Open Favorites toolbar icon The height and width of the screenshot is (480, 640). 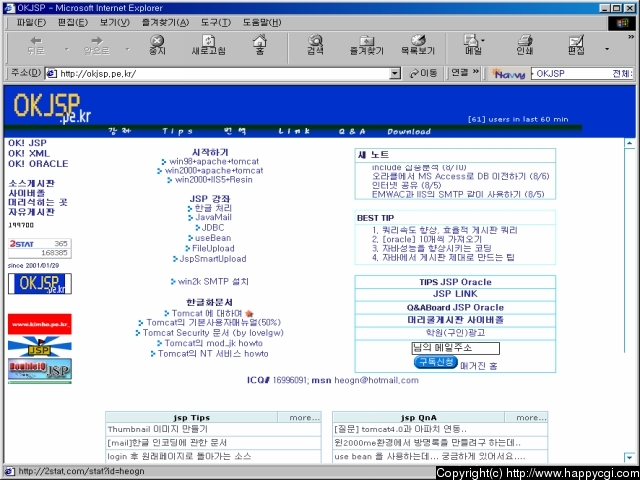click(367, 40)
